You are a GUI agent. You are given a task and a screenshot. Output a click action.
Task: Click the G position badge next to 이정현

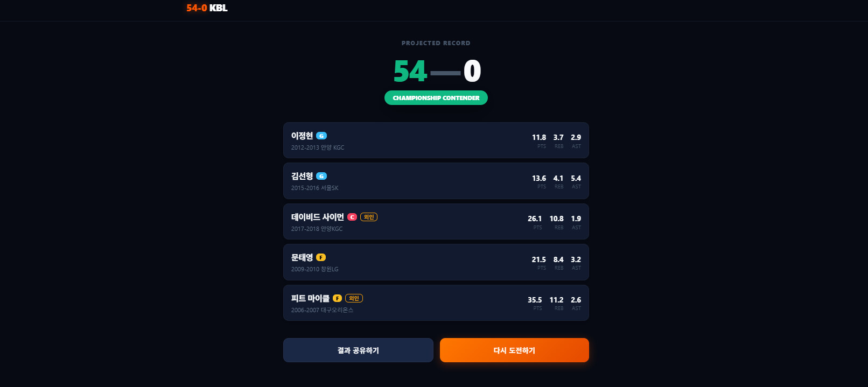point(321,136)
